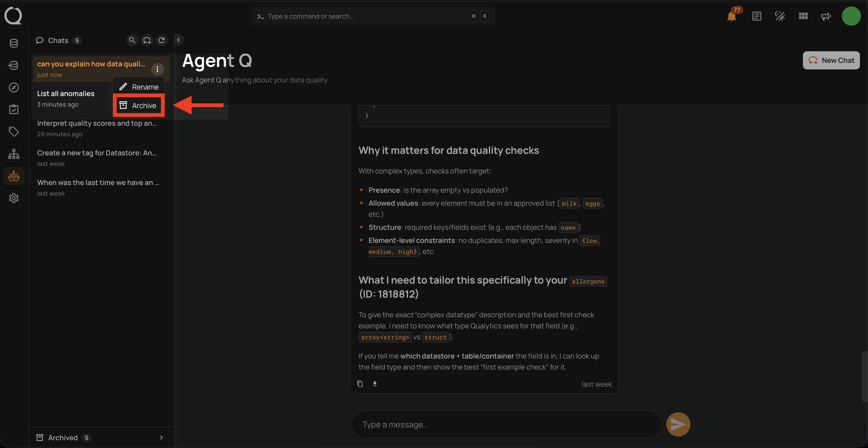Click the search chats magnifier icon
The width and height of the screenshot is (868, 448).
pos(132,40)
